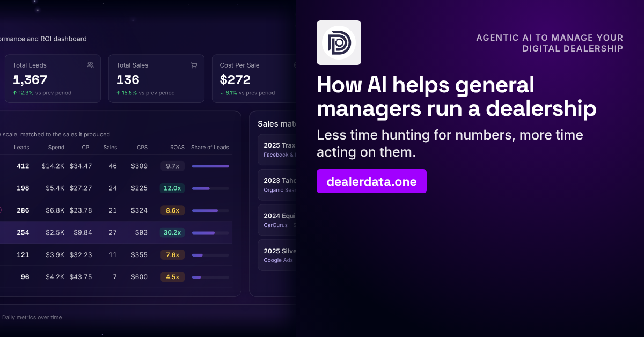The image size is (644, 337).
Task: Click the $600 CPS cell
Action: (139, 277)
